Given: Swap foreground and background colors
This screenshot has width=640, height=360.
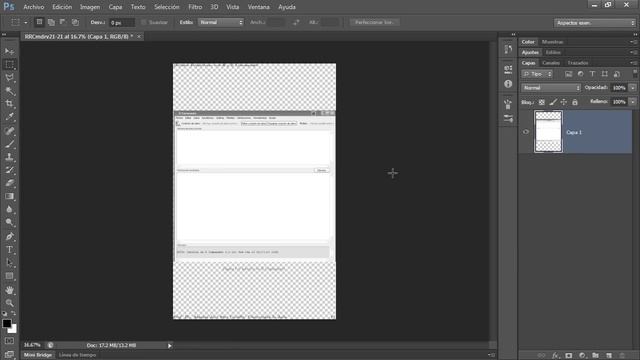Looking at the screenshot, I should pyautogui.click(x=14, y=313).
